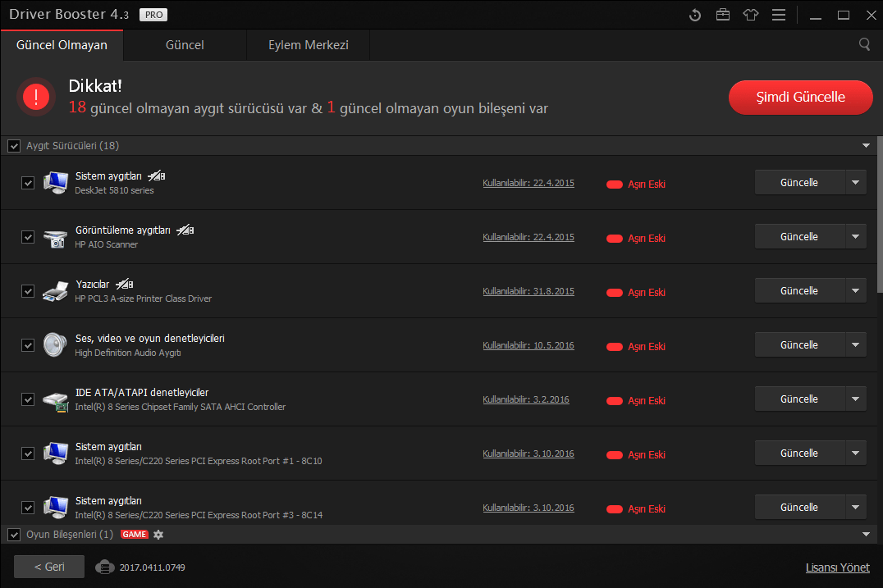Click the HP PCL3 printer device icon
This screenshot has width=883, height=588.
point(55,291)
